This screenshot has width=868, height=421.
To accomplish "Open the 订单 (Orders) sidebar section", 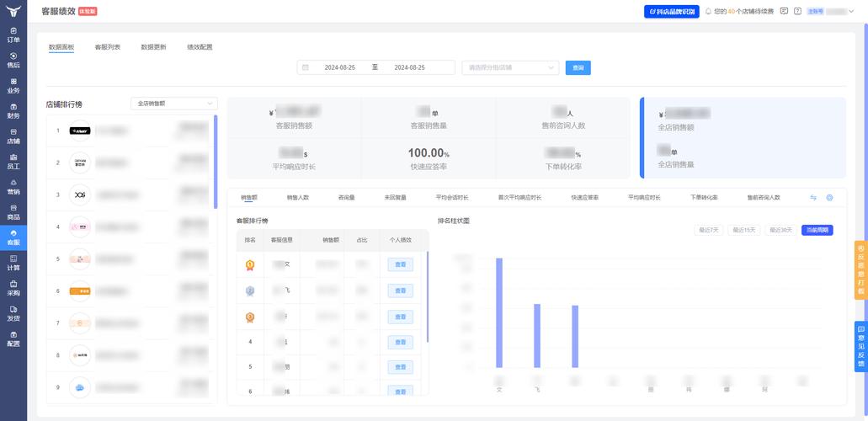I will point(13,35).
